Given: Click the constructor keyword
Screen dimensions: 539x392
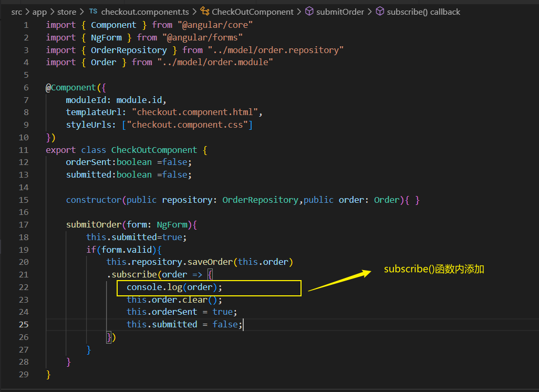Looking at the screenshot, I should (94, 200).
